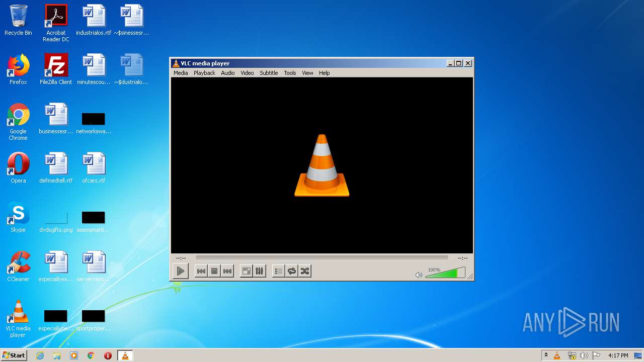The height and width of the screenshot is (362, 644).
Task: Select the Google Chrome desktop shortcut
Action: tap(18, 122)
